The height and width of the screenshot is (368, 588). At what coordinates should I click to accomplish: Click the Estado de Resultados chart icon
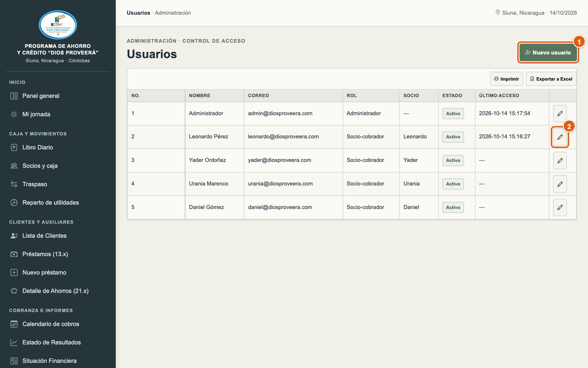pos(14,343)
